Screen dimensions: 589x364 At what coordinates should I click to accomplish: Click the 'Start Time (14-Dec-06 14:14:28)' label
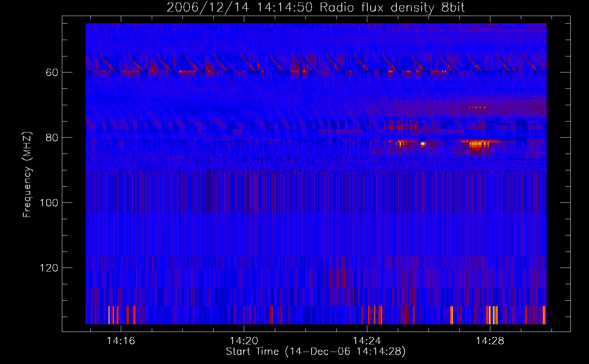[x=316, y=352]
